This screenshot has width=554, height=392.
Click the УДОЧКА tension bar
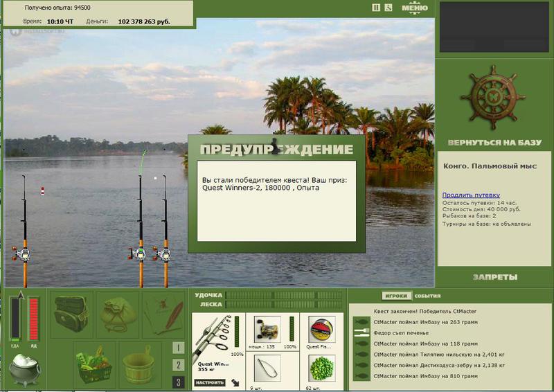[x=284, y=295]
